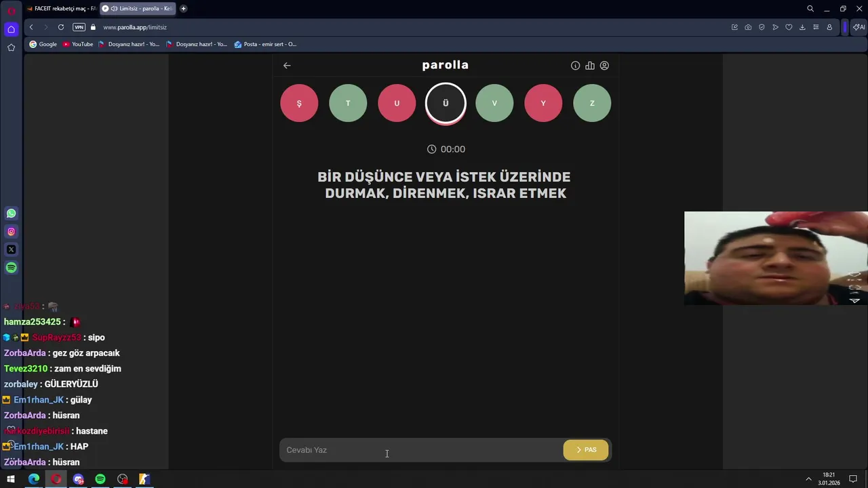Image resolution: width=868 pixels, height=488 pixels.
Task: Take a snapshot with the camera icon
Action: pos(748,27)
